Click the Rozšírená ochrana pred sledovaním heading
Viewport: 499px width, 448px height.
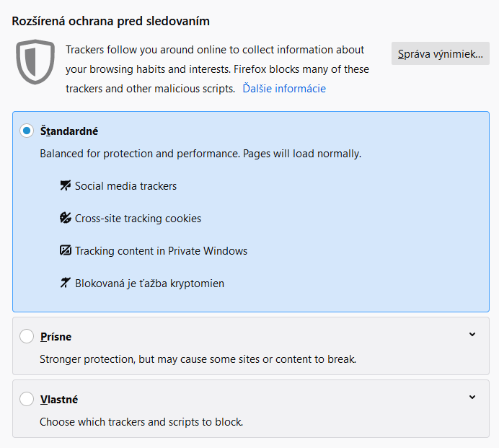(x=111, y=21)
